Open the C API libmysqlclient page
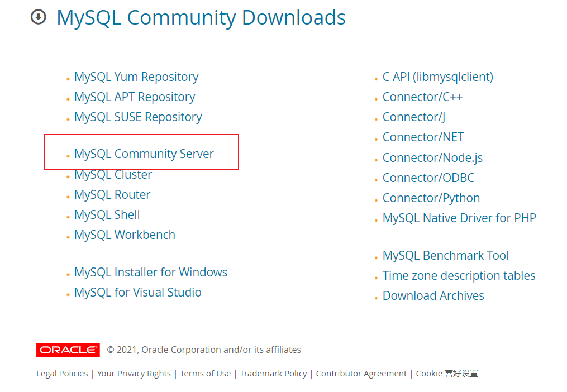 [437, 77]
